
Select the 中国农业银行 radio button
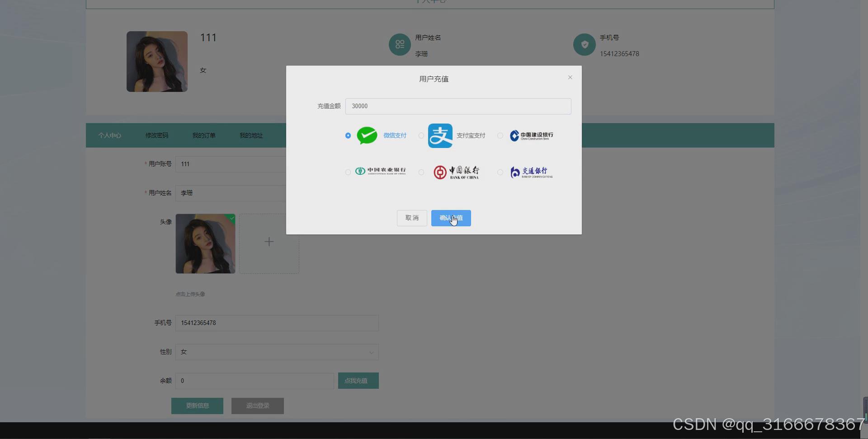[x=348, y=172]
